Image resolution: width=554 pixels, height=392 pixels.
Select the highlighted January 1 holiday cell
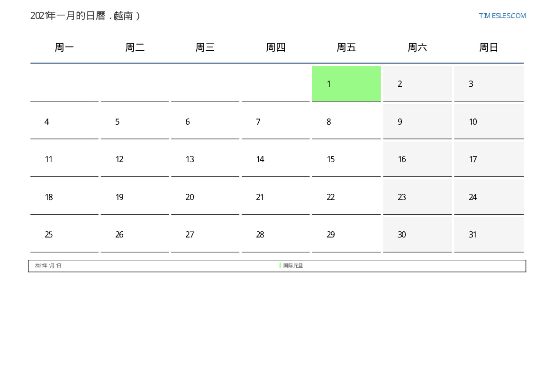(346, 83)
